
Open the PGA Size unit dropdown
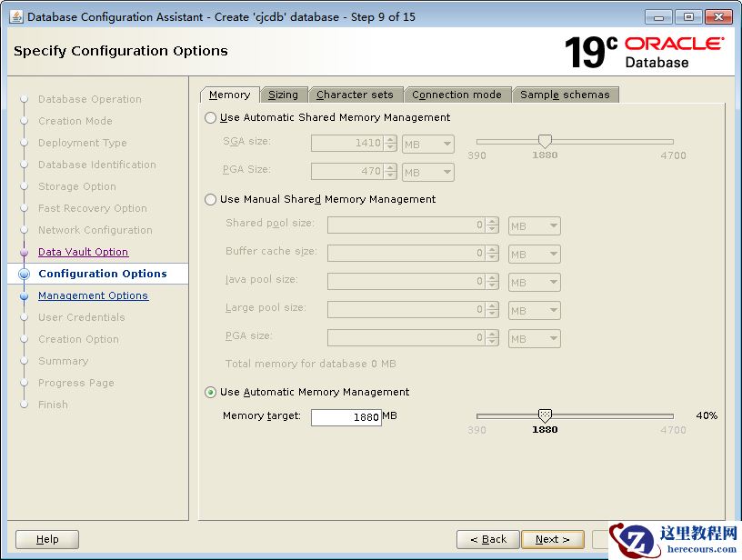(427, 172)
